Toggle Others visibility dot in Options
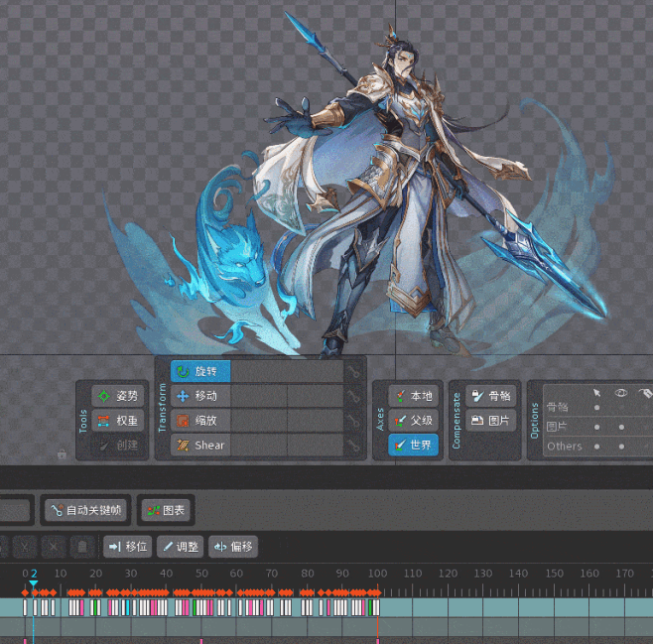Viewport: 653px width, 644px height. click(621, 447)
